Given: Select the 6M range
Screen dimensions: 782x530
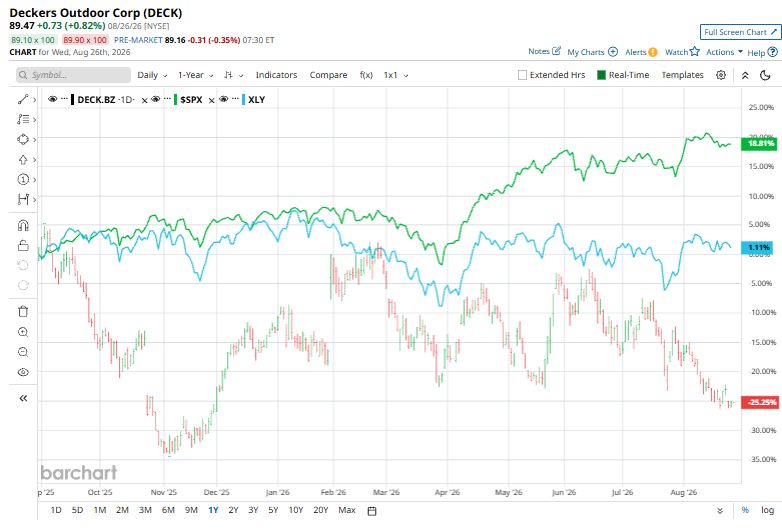Looking at the screenshot, I should coord(168,510).
